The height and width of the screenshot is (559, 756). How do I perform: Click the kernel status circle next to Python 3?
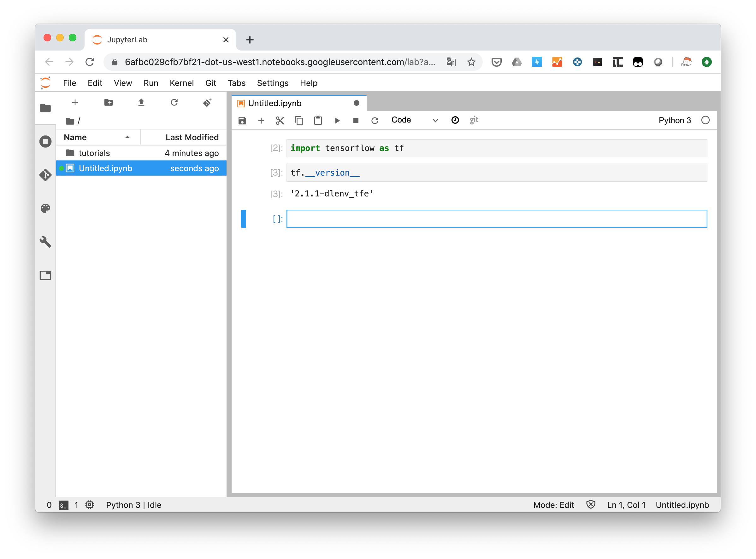(705, 120)
